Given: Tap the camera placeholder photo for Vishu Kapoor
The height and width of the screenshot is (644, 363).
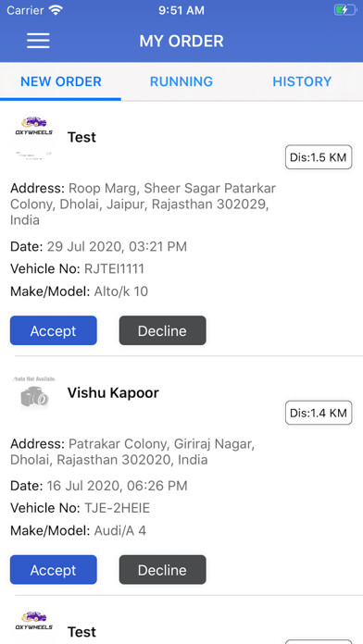Looking at the screenshot, I should click(33, 393).
